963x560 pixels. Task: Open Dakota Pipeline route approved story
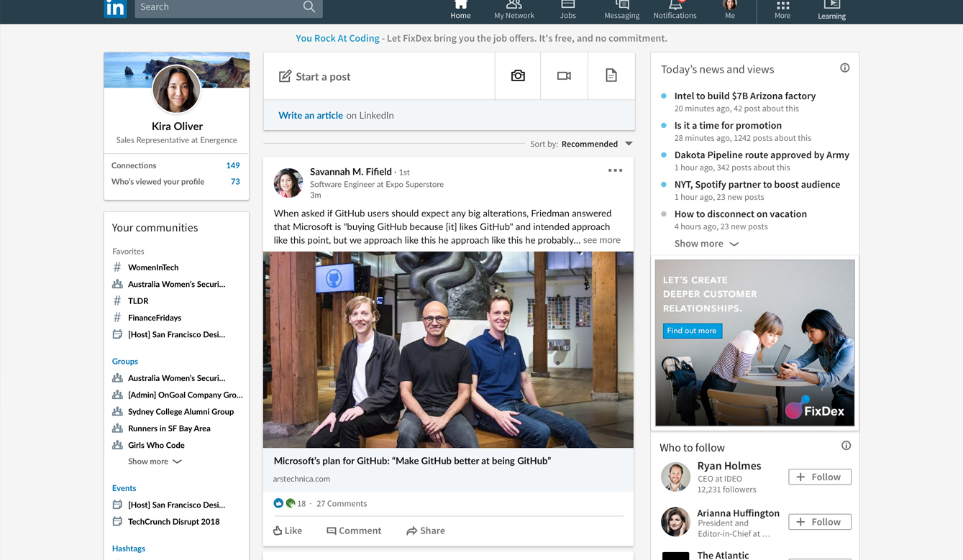click(x=762, y=155)
